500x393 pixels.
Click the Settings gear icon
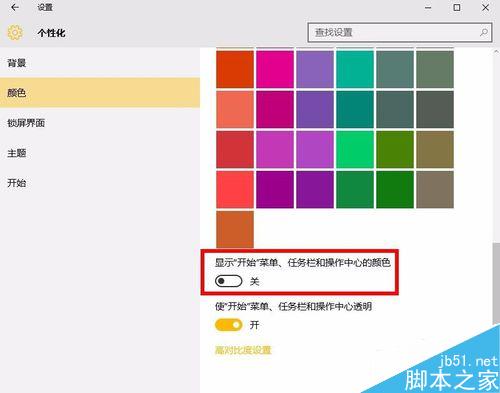click(x=15, y=33)
